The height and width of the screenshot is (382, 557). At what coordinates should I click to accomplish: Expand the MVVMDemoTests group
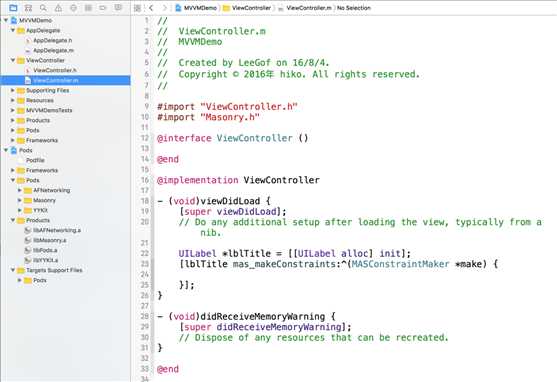pyautogui.click(x=13, y=110)
